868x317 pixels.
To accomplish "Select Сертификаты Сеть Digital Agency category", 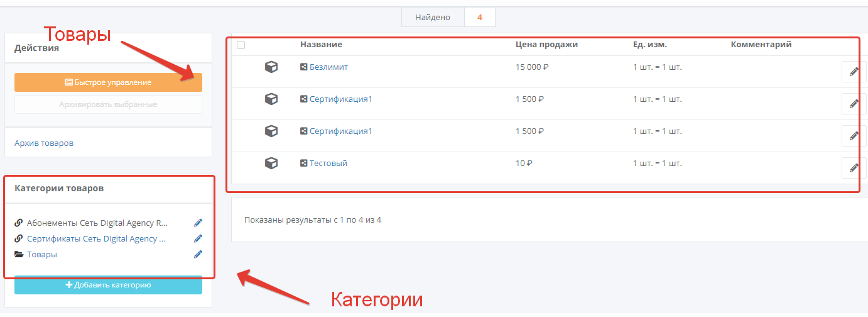I will (x=96, y=238).
